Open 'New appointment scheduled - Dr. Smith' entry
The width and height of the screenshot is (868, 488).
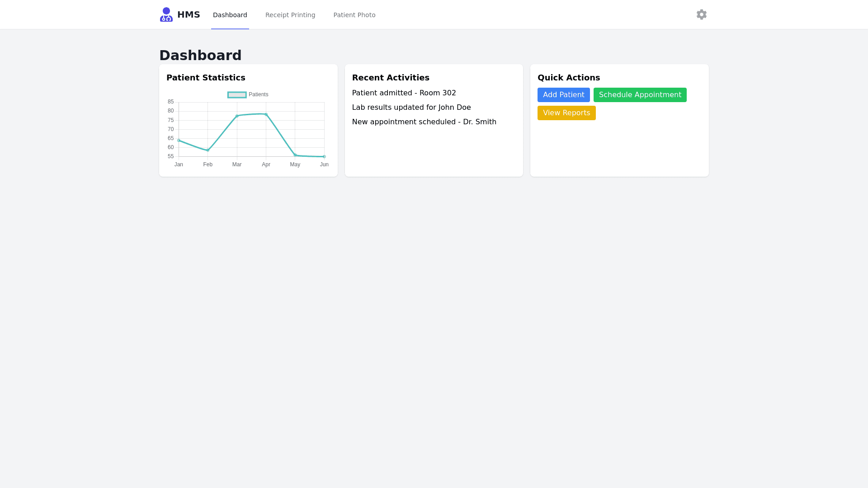tap(424, 122)
